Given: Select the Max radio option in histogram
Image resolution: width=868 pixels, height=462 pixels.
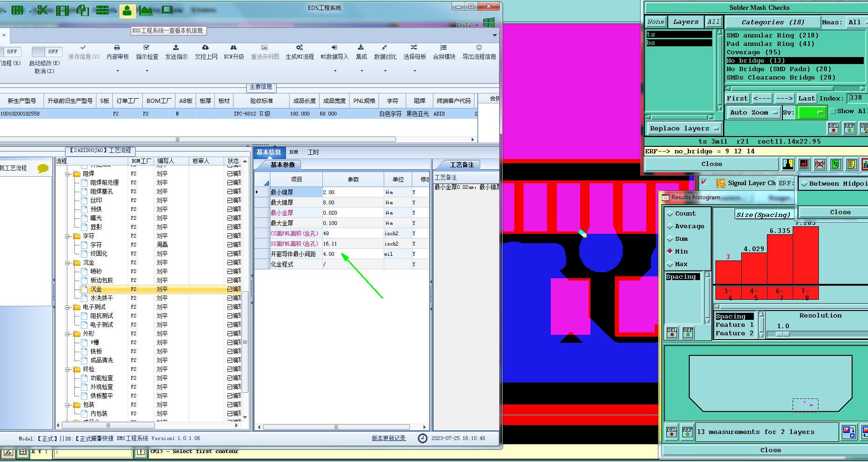Looking at the screenshot, I should coord(670,264).
